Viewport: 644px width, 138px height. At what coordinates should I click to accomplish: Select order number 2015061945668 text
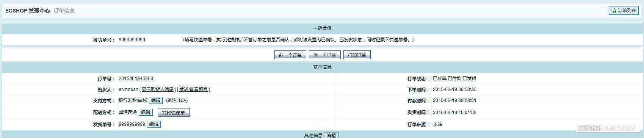coord(136,78)
